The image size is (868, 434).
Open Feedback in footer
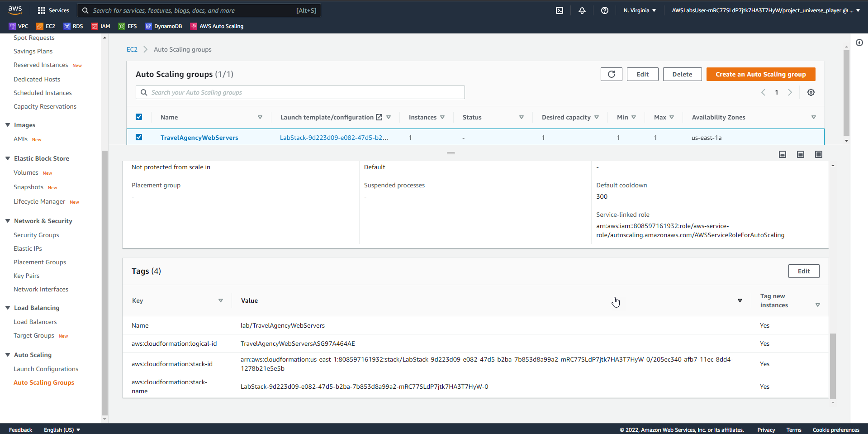tap(20, 429)
